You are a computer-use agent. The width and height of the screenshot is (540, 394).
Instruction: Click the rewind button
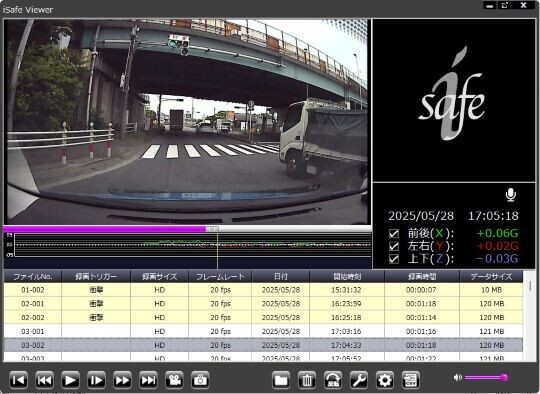pos(44,380)
